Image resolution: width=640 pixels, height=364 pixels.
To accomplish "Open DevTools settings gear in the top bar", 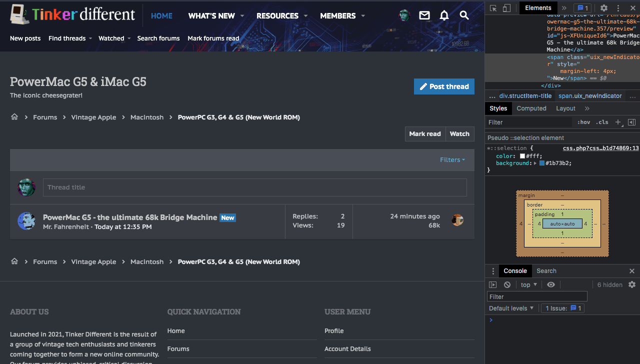I will coord(604,8).
